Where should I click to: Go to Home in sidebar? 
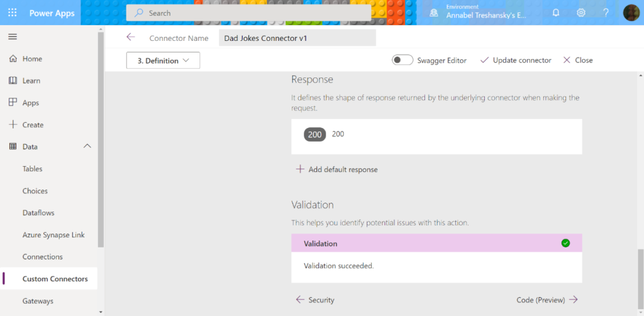[32, 59]
